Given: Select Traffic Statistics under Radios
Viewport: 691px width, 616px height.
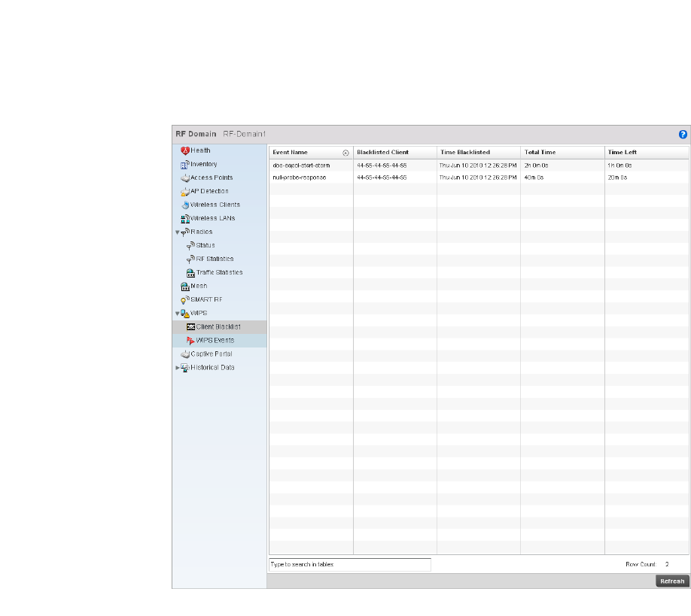Looking at the screenshot, I should 220,272.
